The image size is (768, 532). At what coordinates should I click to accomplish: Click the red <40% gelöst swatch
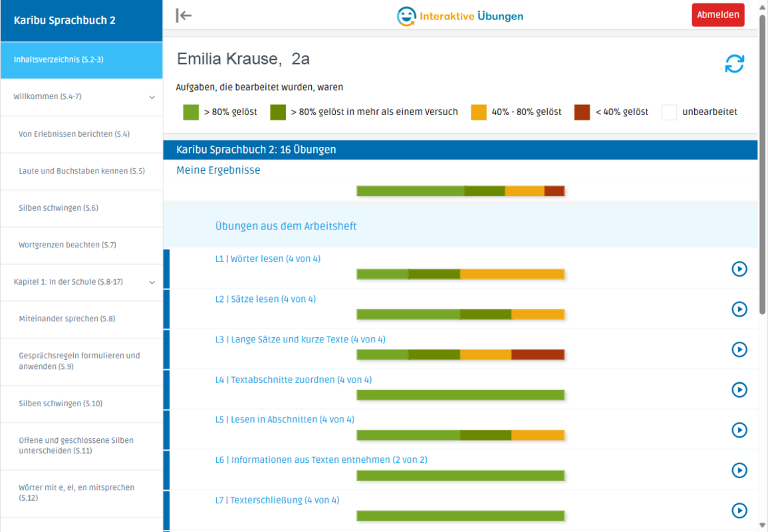click(x=582, y=112)
